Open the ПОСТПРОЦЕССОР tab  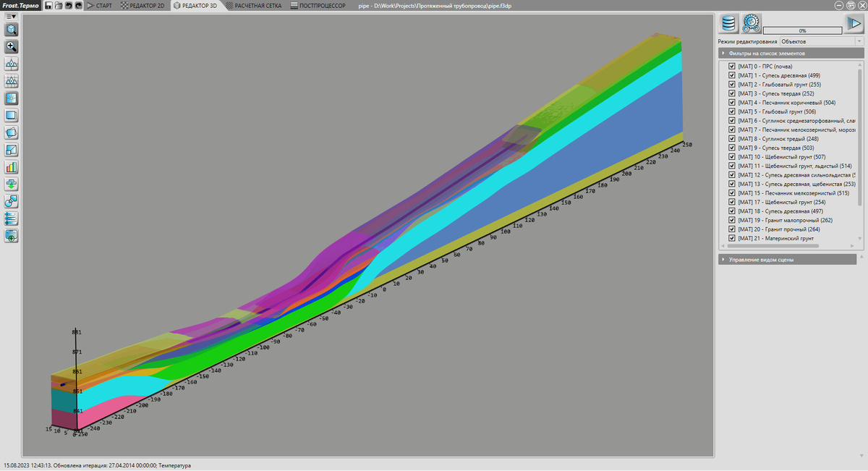pos(318,5)
